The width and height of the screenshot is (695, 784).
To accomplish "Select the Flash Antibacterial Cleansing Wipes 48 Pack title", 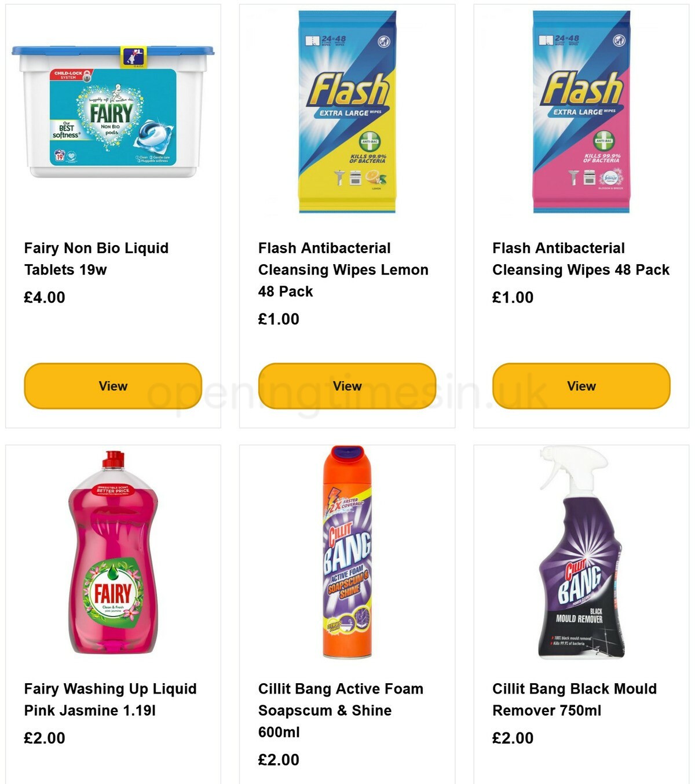I will (x=580, y=258).
